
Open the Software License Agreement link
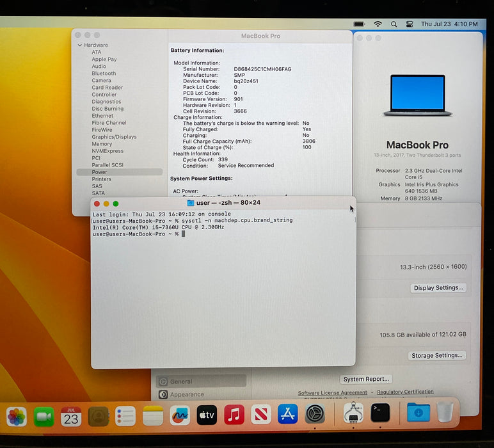[332, 392]
